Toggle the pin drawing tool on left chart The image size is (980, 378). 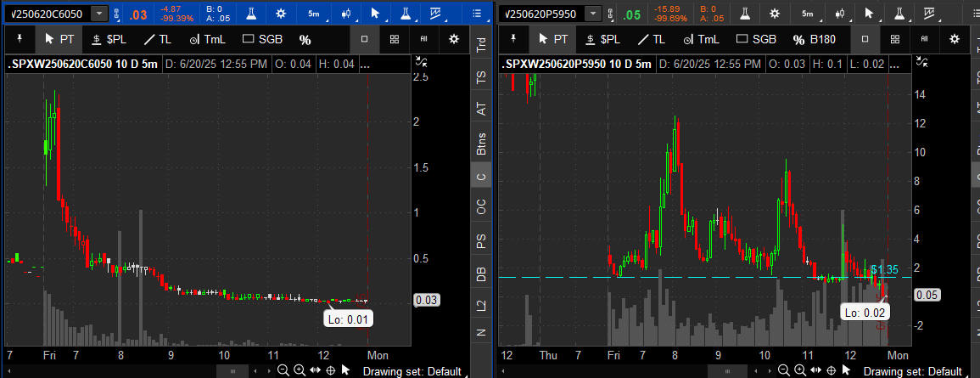(20, 39)
